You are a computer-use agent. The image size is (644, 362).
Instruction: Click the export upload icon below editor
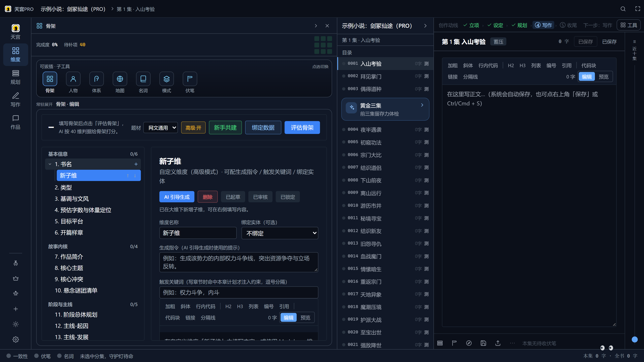498,343
